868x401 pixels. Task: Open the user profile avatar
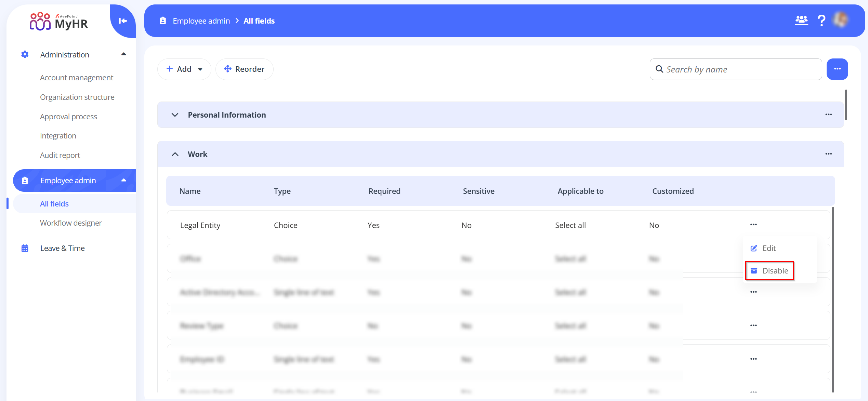coord(841,20)
